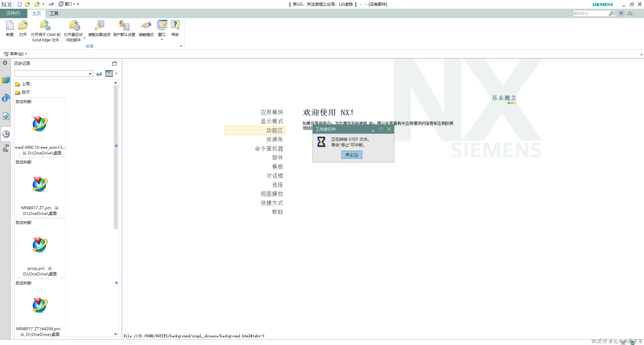Click 模板 welcome page topic
The height and width of the screenshot is (345, 644).
click(x=278, y=167)
